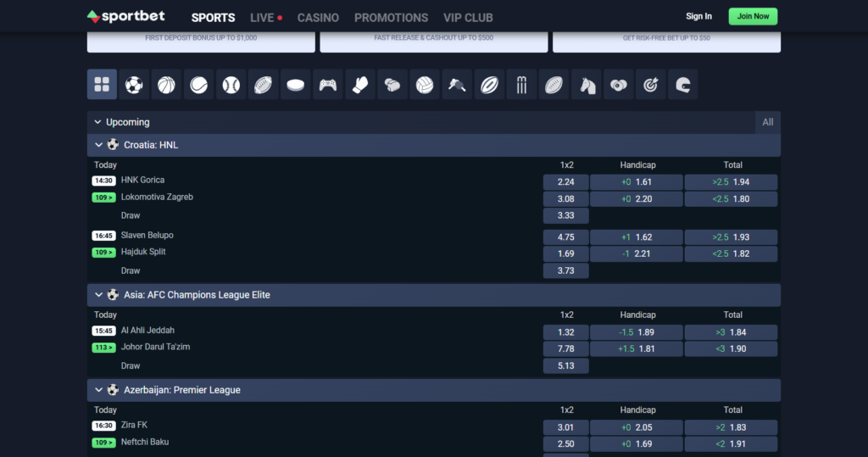Select under 2 total at 1.91
The image size is (868, 457).
731,444
